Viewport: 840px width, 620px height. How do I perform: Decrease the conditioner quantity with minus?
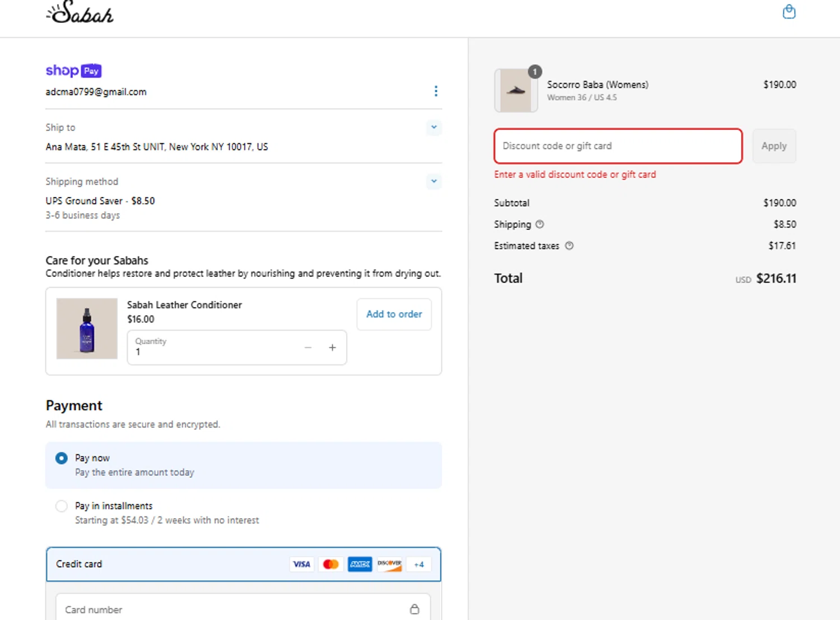coord(307,347)
